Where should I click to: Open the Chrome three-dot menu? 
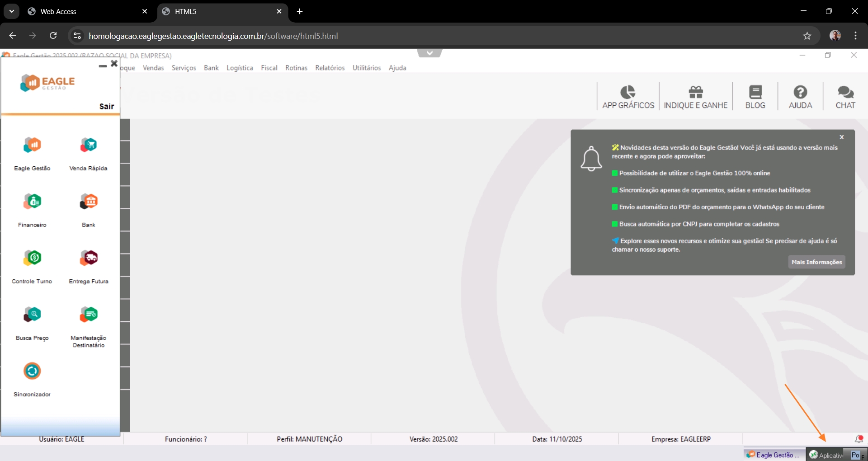point(856,36)
